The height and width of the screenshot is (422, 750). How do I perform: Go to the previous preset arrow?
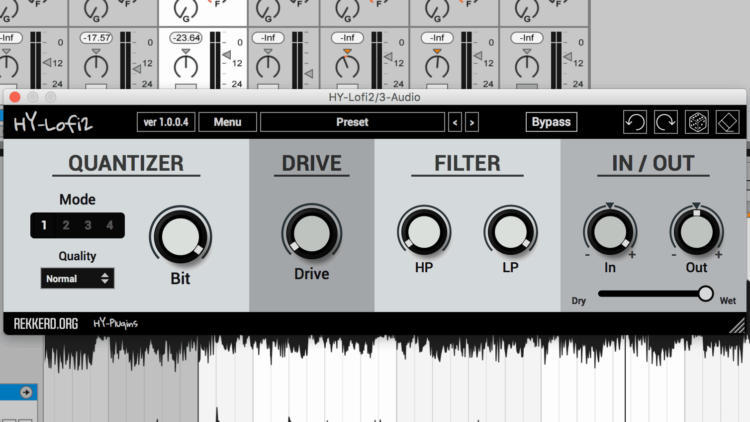tap(455, 122)
